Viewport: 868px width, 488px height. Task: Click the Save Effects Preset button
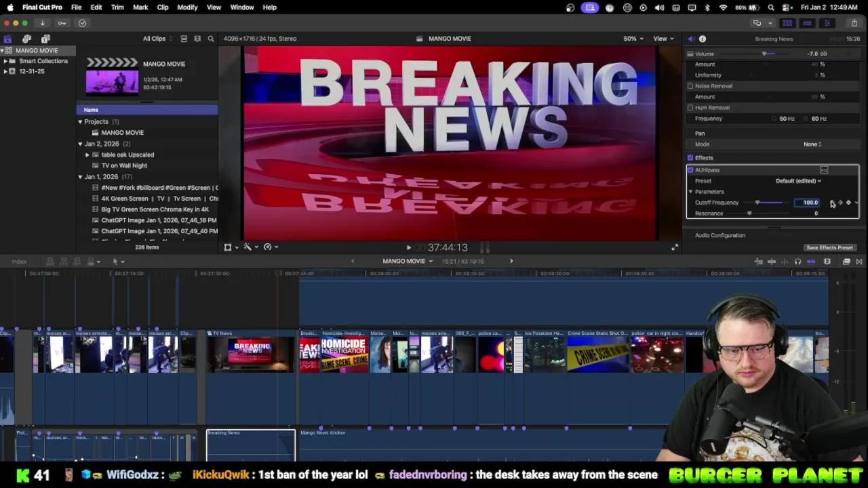(x=829, y=248)
